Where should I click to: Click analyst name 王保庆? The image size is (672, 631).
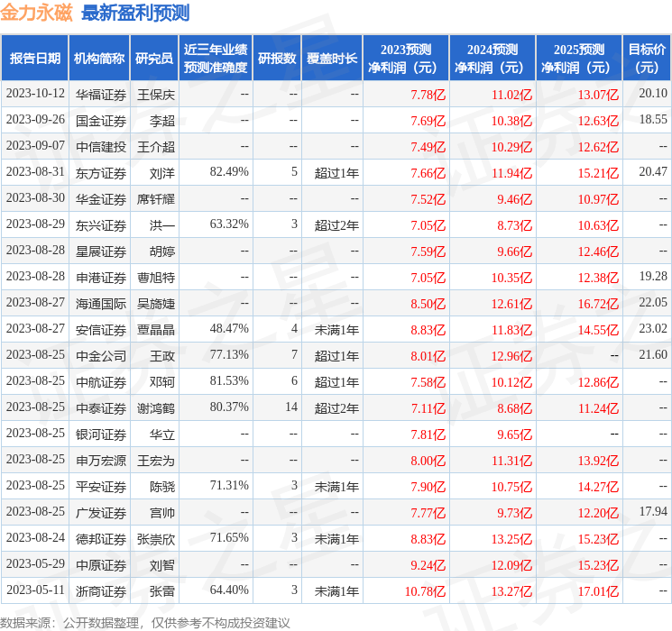pos(156,95)
